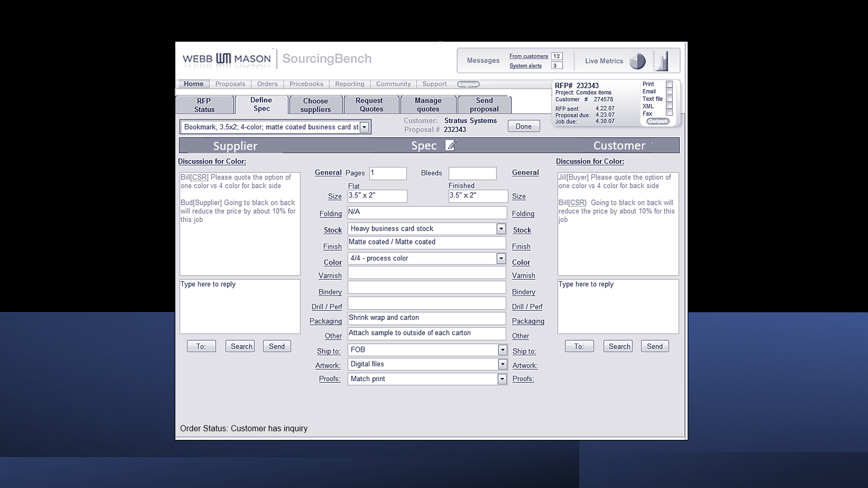Click the Spec edit pencil icon
This screenshot has height=488, width=868.
click(x=450, y=145)
